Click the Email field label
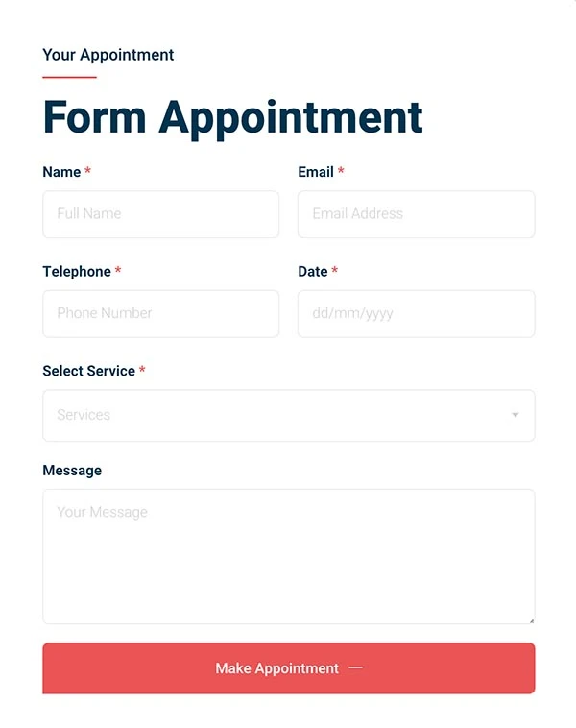Image resolution: width=576 pixels, height=728 pixels. 316,172
